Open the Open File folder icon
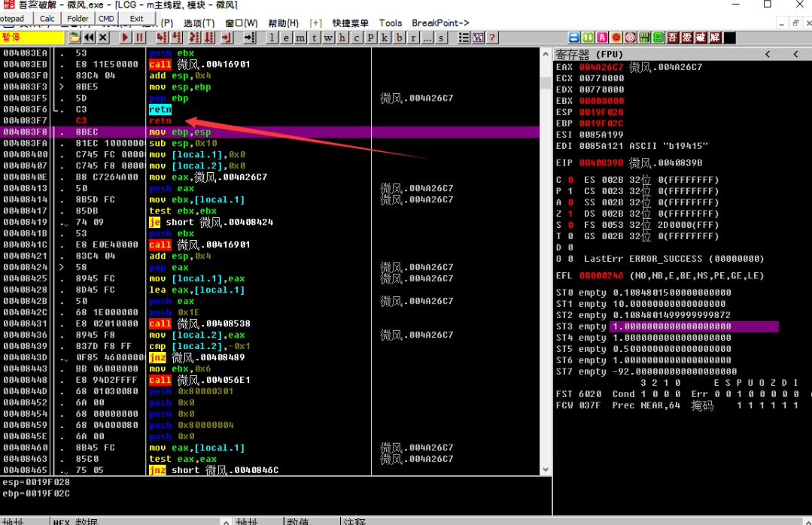This screenshot has width=812, height=525. 74,38
